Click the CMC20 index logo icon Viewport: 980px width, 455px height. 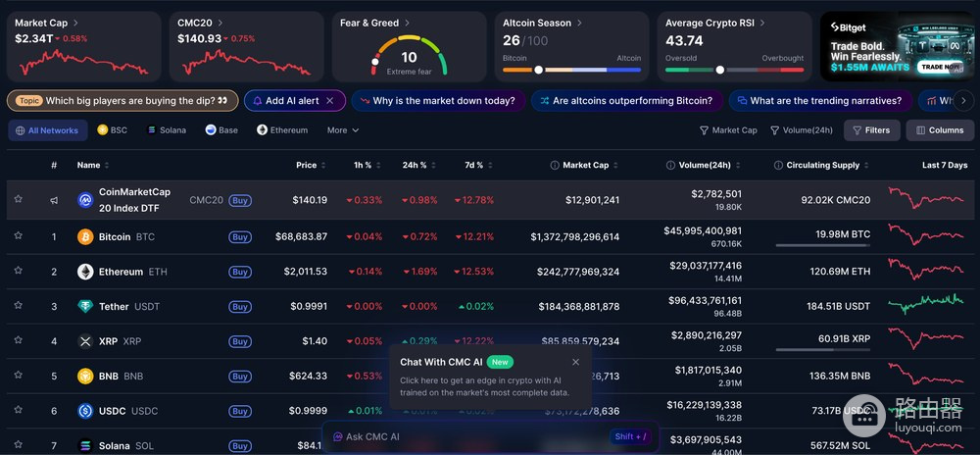[x=85, y=200]
